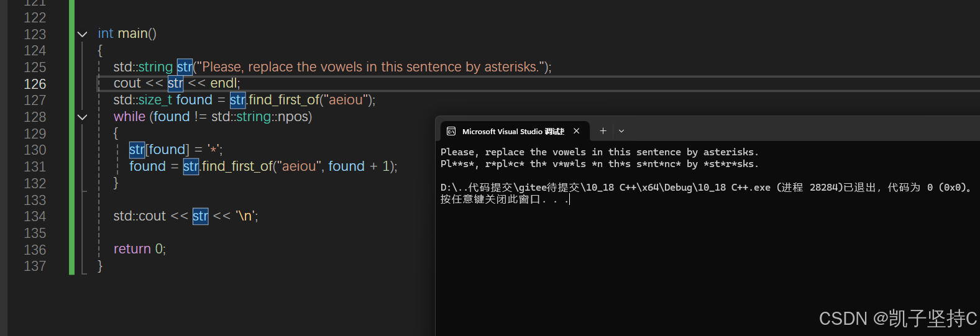Click the highlighted str in line 134 cout statement
This screenshot has width=980, height=336.
(200, 216)
